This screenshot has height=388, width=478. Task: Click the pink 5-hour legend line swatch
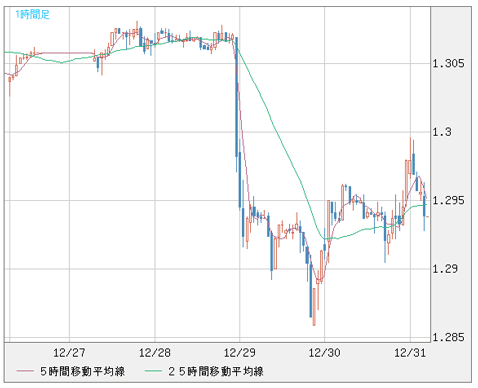pyautogui.click(x=25, y=371)
